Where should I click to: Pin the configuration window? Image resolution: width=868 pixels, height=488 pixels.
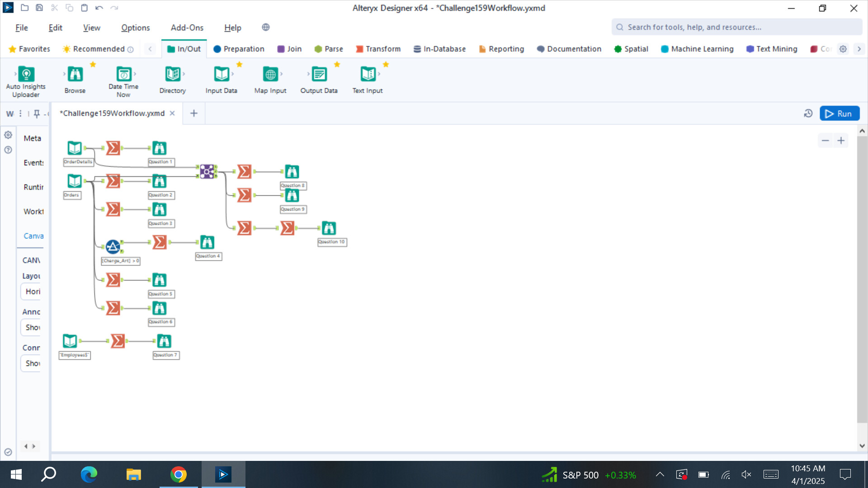[x=37, y=113]
